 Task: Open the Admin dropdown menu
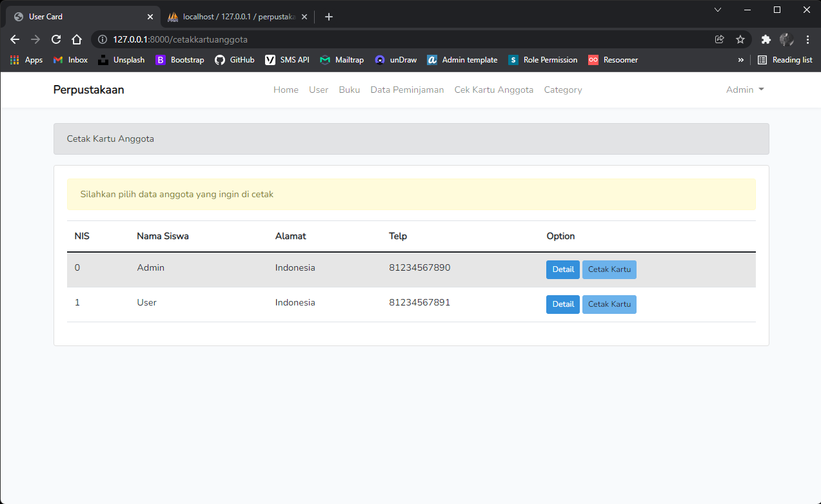[x=744, y=90]
